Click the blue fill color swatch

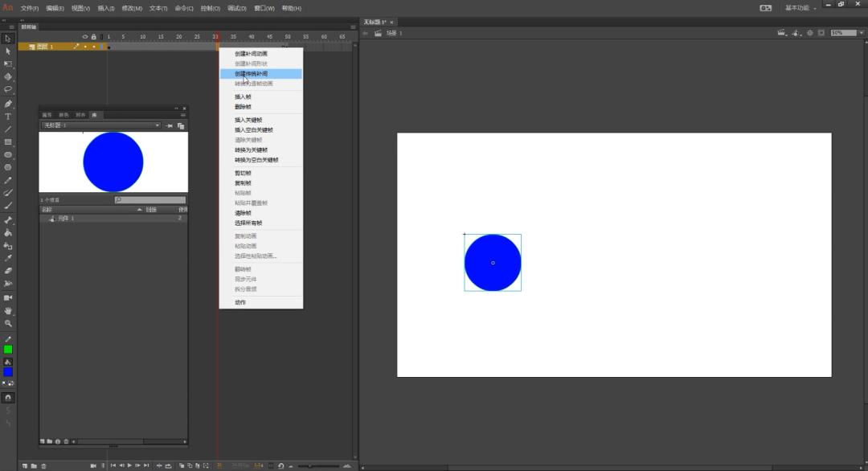pos(9,373)
